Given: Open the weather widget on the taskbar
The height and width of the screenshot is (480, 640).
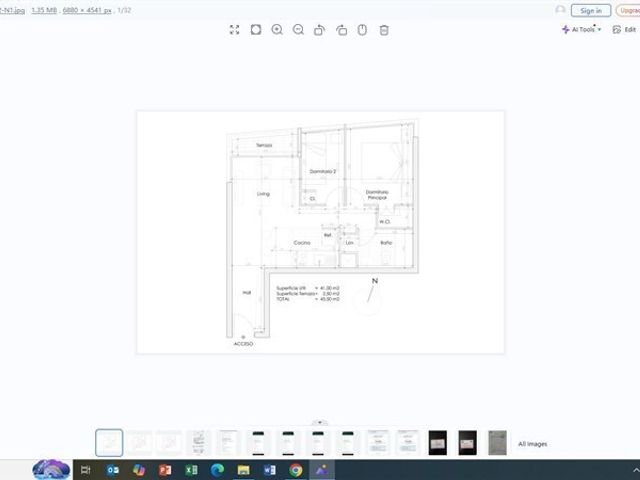Looking at the screenshot, I should [x=51, y=470].
